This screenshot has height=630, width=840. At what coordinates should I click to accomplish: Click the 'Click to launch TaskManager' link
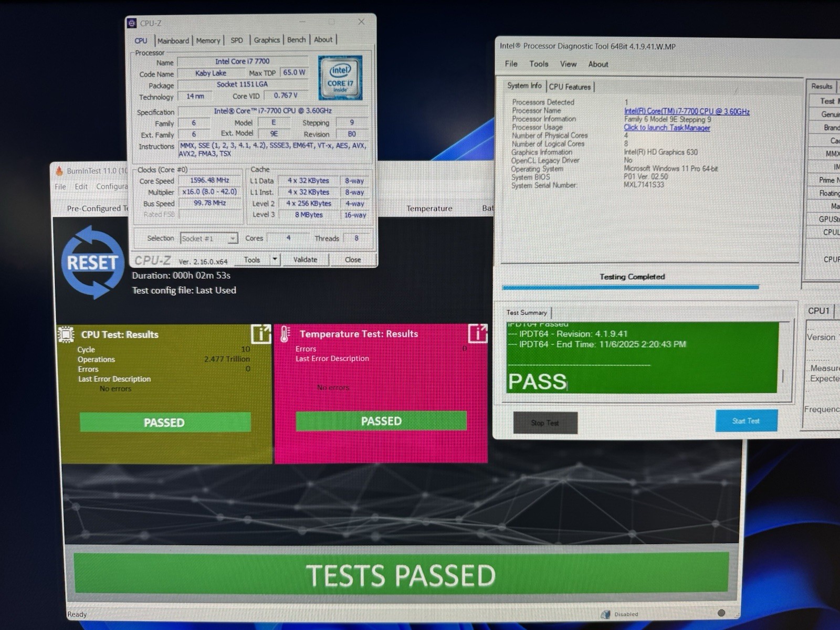(667, 128)
